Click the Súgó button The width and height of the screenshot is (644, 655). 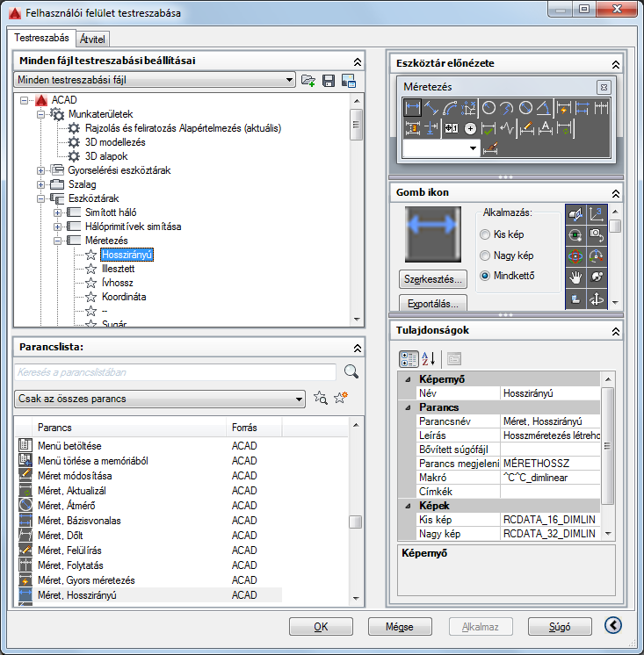(x=560, y=627)
